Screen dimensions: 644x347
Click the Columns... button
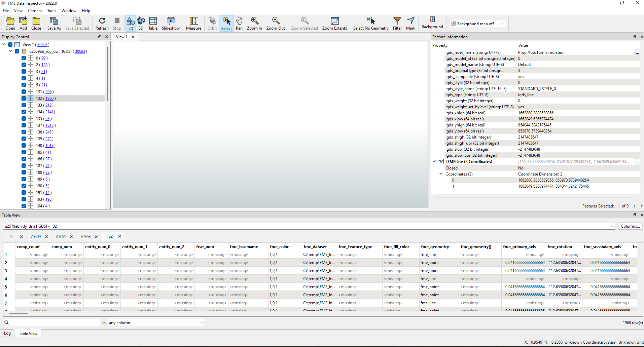tap(630, 226)
